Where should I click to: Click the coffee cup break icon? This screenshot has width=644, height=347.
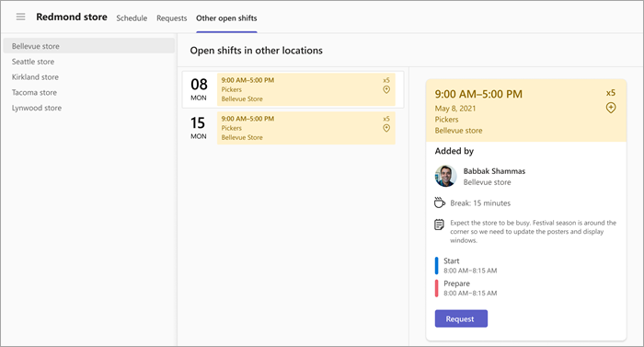pyautogui.click(x=440, y=202)
